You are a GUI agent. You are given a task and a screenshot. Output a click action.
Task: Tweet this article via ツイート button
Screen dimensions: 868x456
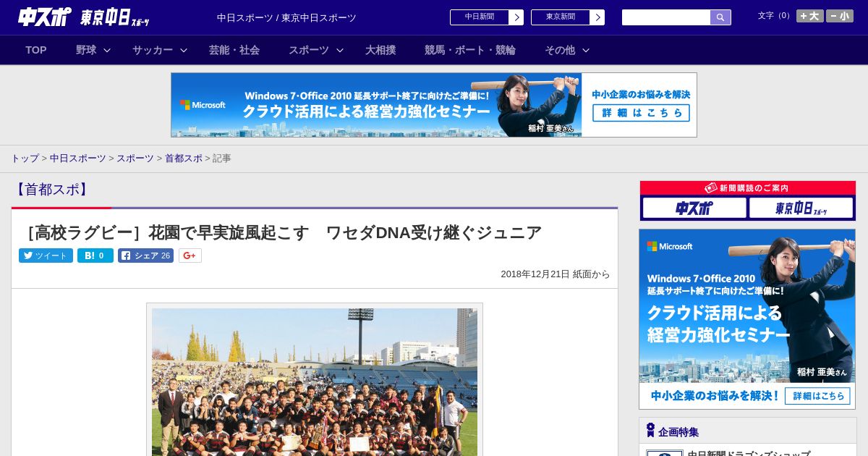coord(46,256)
